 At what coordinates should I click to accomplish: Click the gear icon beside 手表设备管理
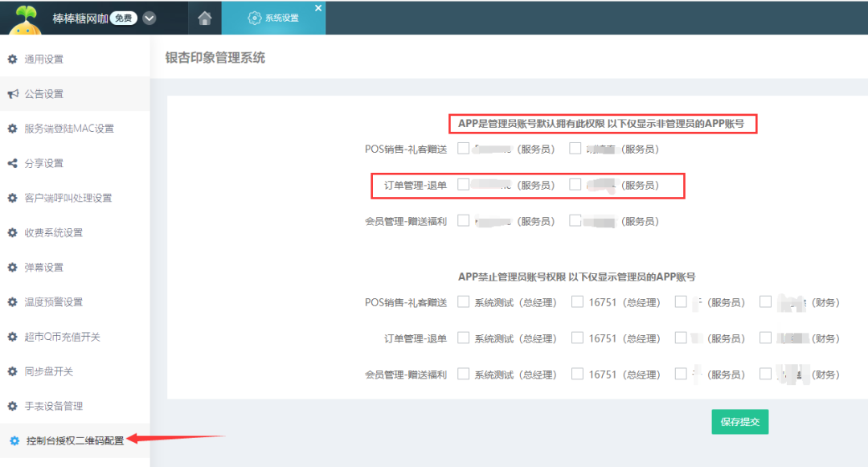click(12, 407)
